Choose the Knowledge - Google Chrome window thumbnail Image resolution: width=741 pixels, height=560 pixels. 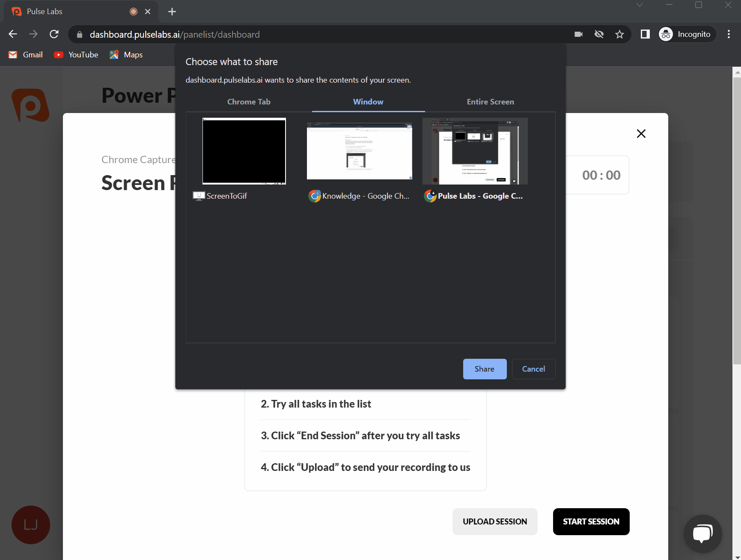click(x=360, y=151)
